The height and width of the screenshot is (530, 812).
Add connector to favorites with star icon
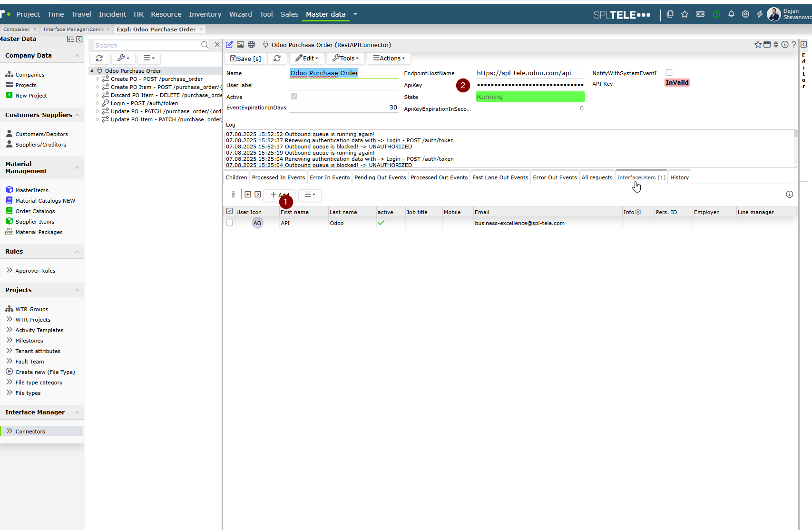point(758,45)
